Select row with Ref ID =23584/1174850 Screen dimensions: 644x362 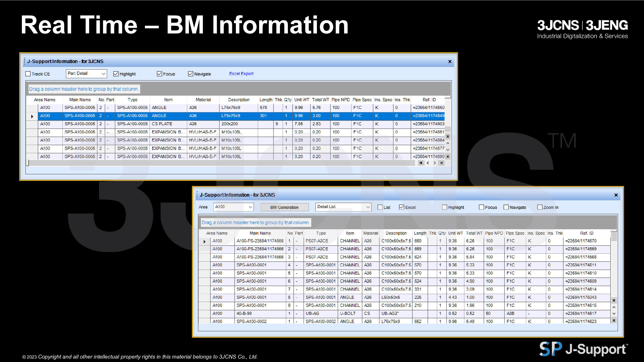coord(236,108)
